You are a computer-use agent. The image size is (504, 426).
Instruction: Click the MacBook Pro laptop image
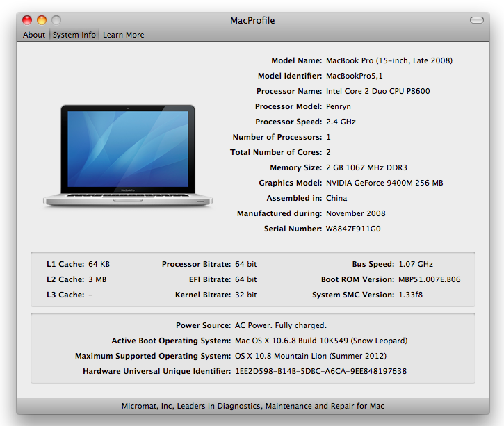pyautogui.click(x=128, y=156)
